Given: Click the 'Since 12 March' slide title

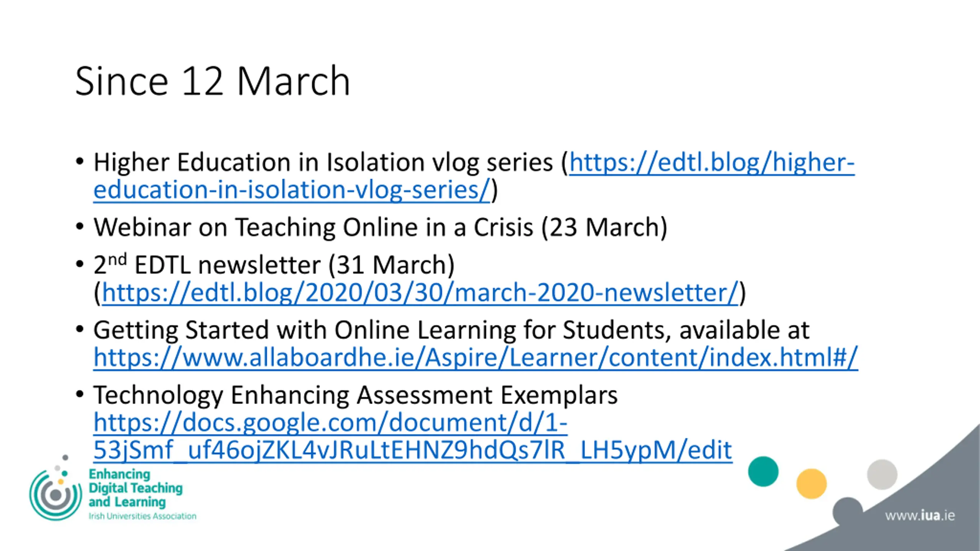Looking at the screenshot, I should coord(212,81).
